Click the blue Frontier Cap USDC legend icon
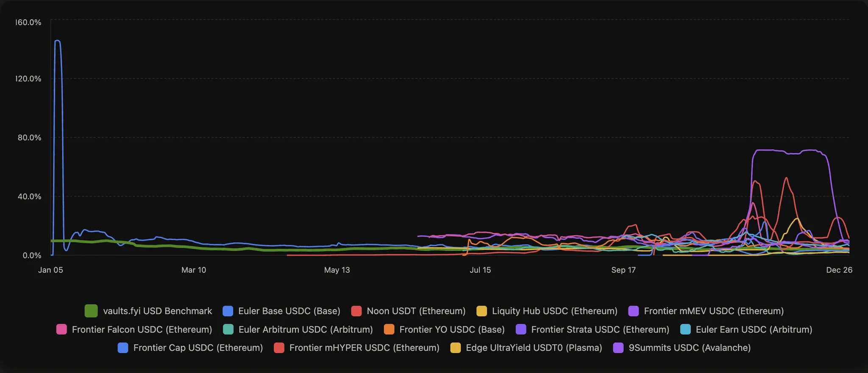The image size is (868, 373). (x=123, y=348)
